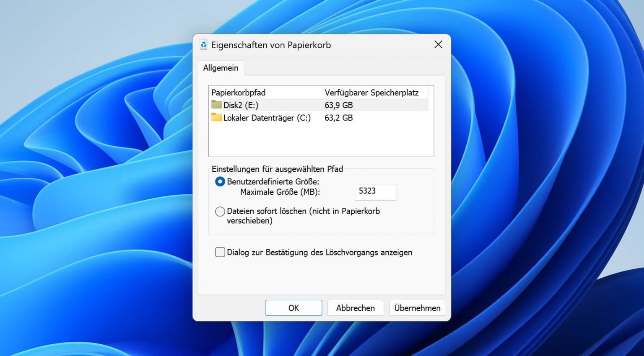Click the 63,9 GB free space value
Image resolution: width=644 pixels, height=356 pixels.
339,105
